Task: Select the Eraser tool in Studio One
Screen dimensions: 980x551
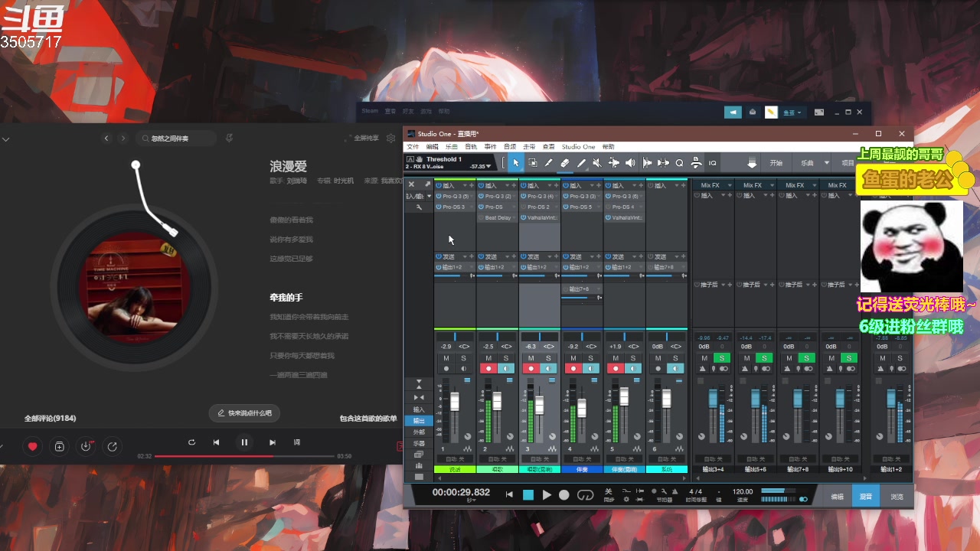Action: (564, 163)
